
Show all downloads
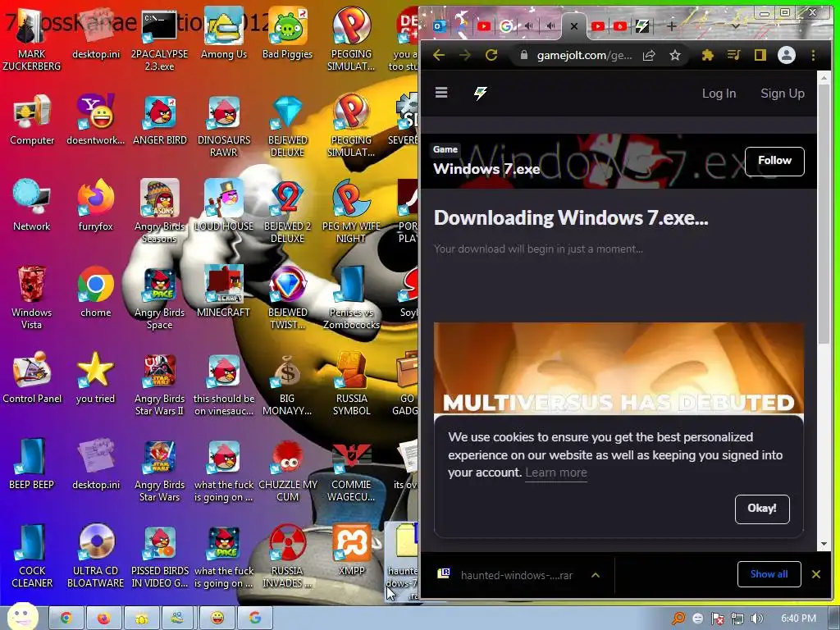pyautogui.click(x=769, y=573)
